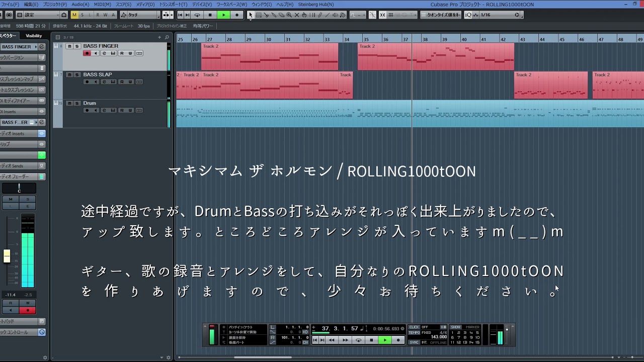Toggle Cycle in the floating transport panel
This screenshot has width=644, height=362.
point(358,340)
